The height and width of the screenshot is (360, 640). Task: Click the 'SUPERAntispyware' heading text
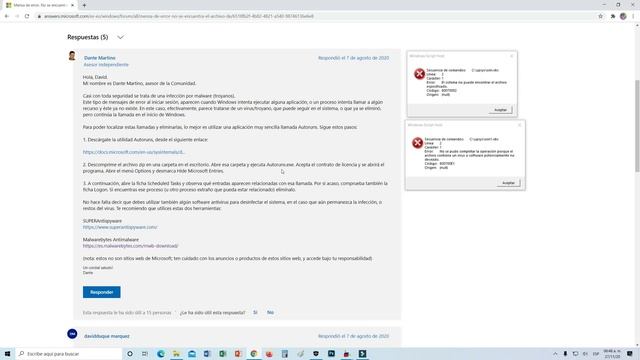102,221
